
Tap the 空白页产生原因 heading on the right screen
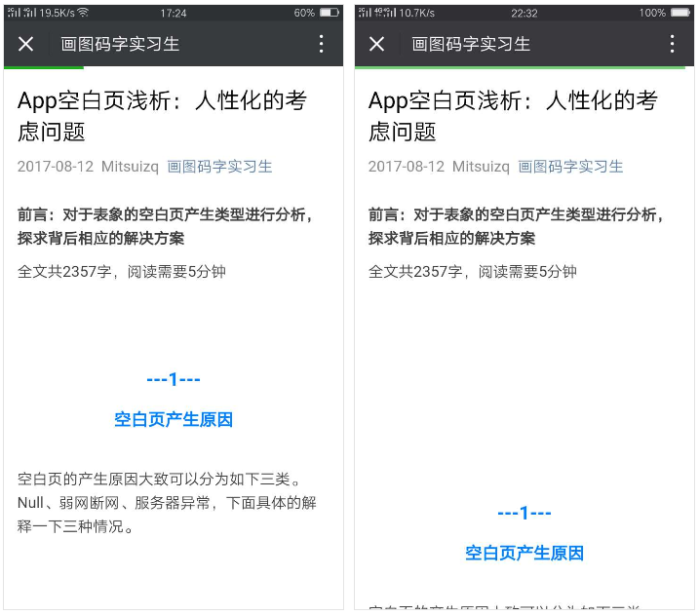524,554
